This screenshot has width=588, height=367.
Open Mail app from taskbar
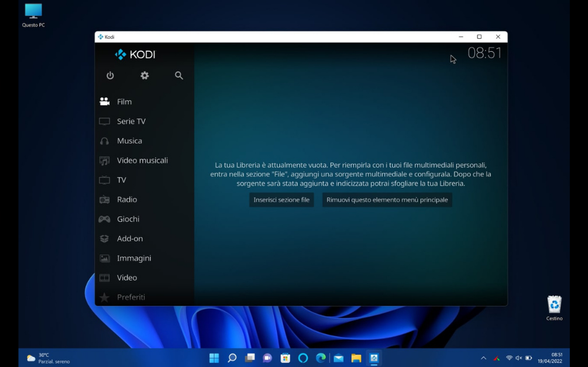[339, 358]
